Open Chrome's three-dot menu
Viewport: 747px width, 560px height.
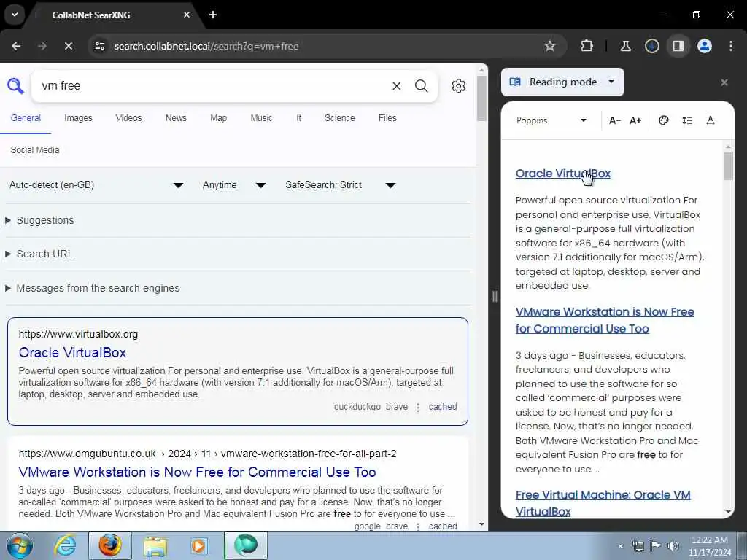coord(731,46)
